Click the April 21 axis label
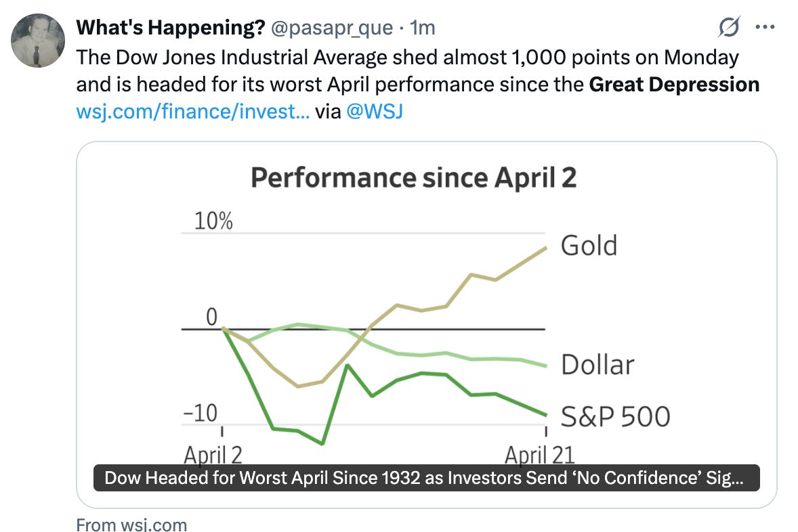This screenshot has height=532, width=798. click(539, 455)
